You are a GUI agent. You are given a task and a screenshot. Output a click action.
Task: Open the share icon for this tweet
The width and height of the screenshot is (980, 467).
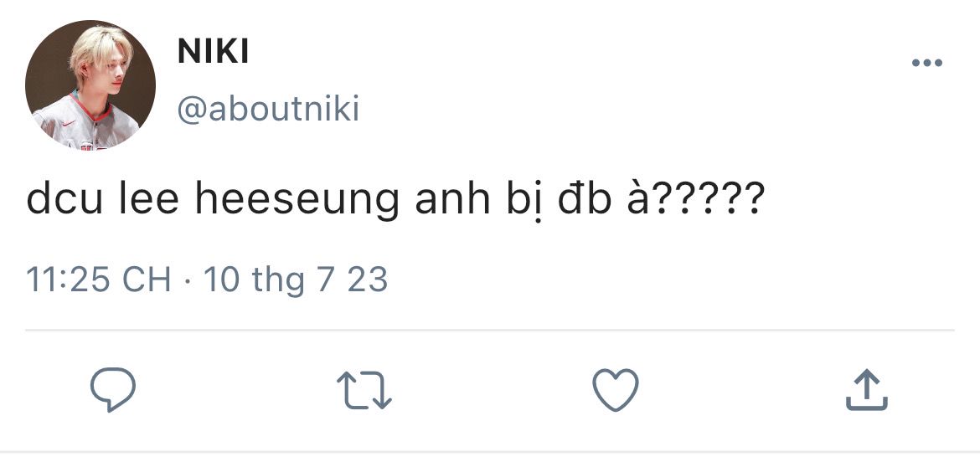pos(866,391)
